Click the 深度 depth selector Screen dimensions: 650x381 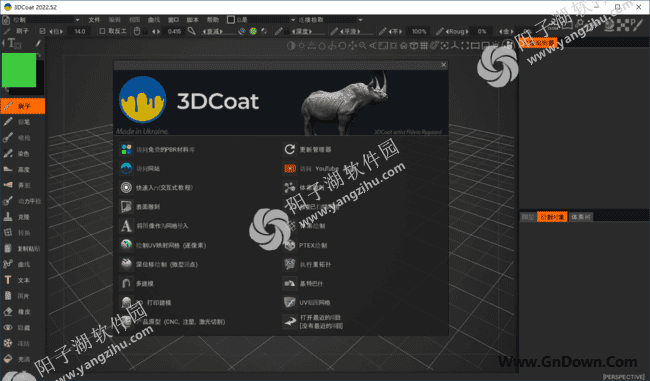tap(302, 31)
